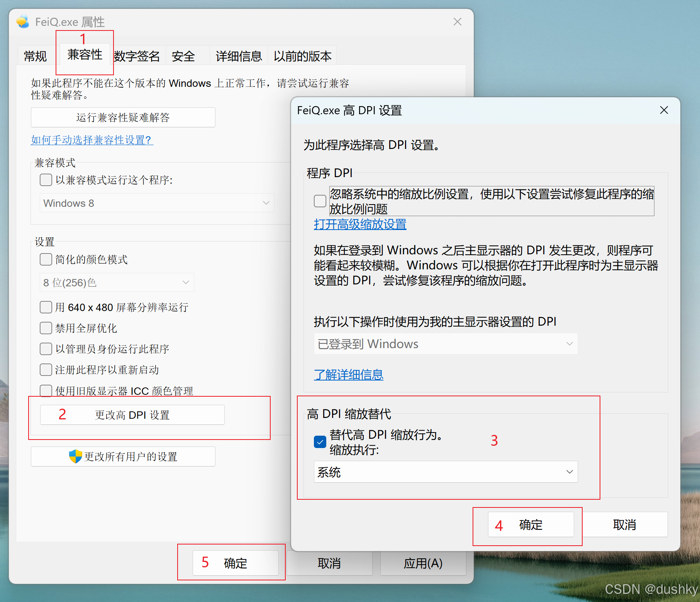700x602 pixels.
Task: Click the FeiQ.exe icon in Properties title bar
Action: pos(23,22)
